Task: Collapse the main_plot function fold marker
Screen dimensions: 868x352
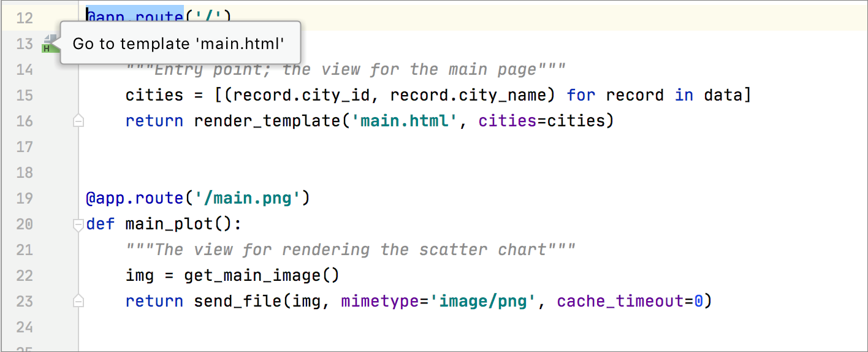Action: pyautogui.click(x=78, y=225)
